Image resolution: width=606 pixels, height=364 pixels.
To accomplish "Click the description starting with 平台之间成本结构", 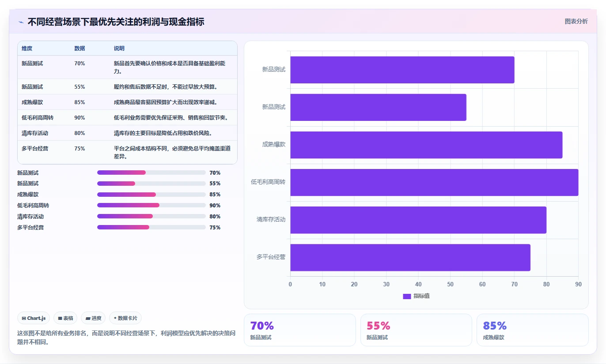I will pos(172,153).
